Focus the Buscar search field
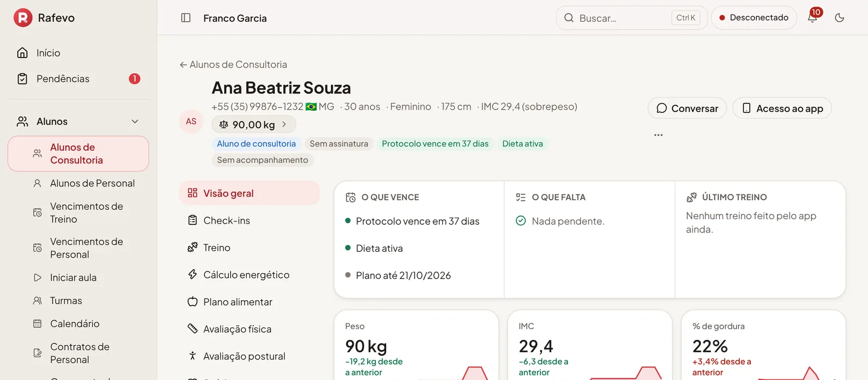868x380 pixels. tap(631, 18)
